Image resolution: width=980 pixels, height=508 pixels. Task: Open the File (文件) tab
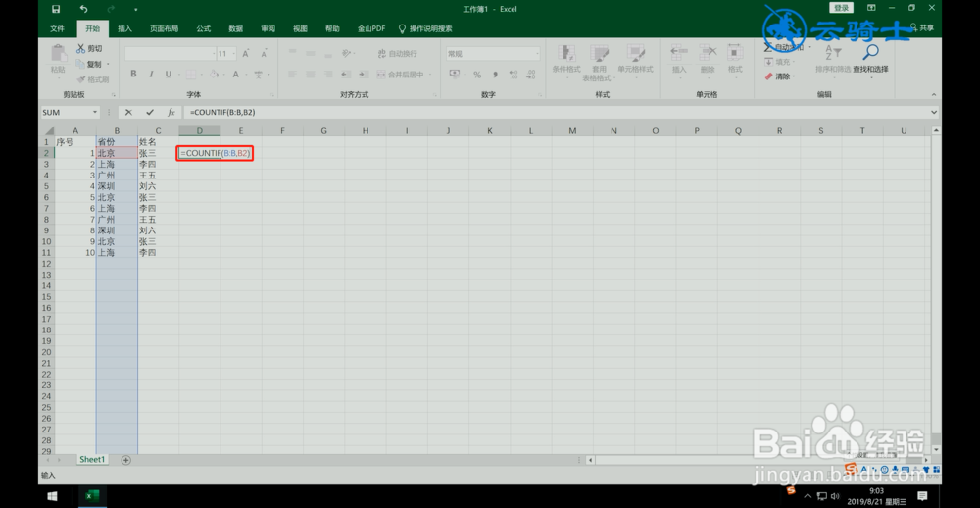pyautogui.click(x=57, y=28)
